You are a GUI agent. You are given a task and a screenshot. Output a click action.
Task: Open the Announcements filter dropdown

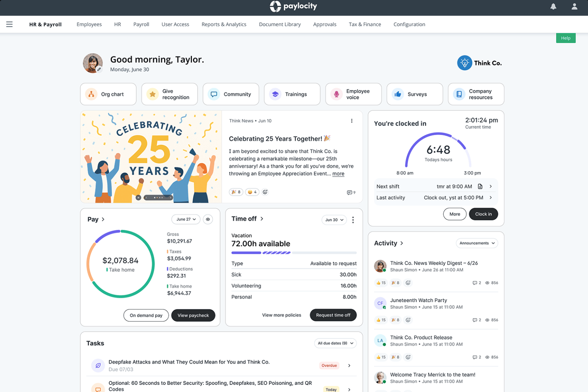(477, 243)
